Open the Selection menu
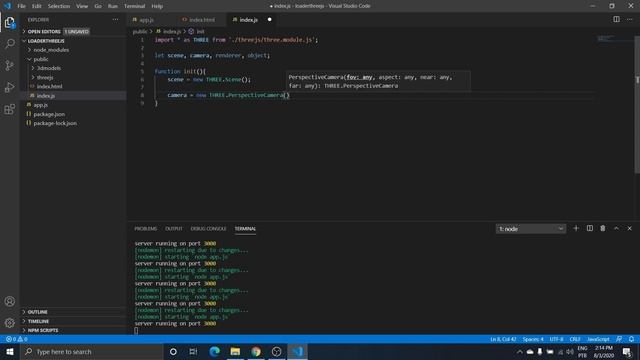 coord(59,6)
